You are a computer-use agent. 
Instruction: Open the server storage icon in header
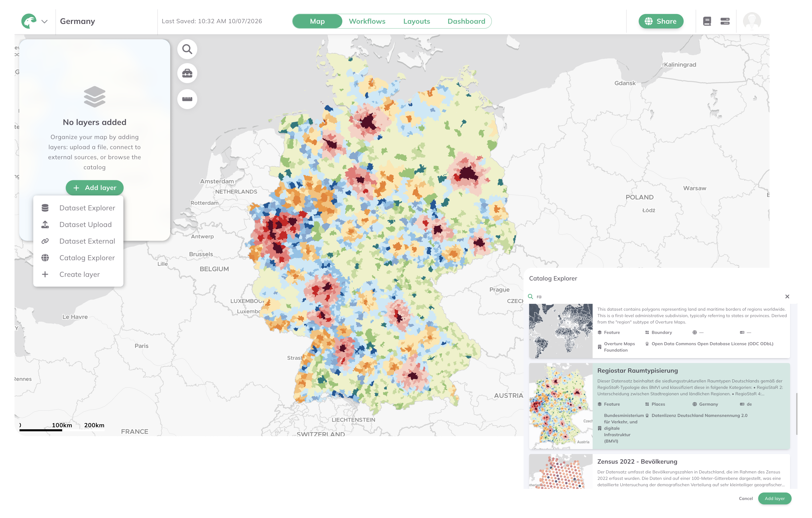725,21
